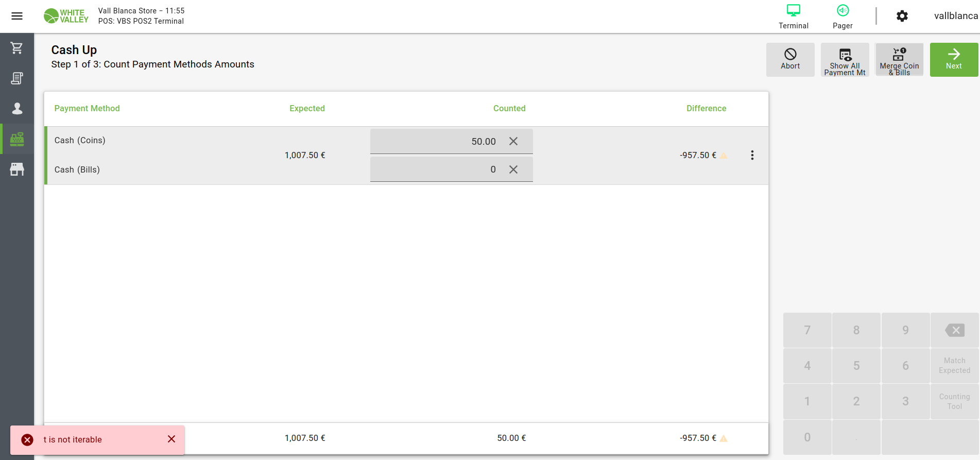Open settings gear
The width and height of the screenshot is (980, 460).
902,16
